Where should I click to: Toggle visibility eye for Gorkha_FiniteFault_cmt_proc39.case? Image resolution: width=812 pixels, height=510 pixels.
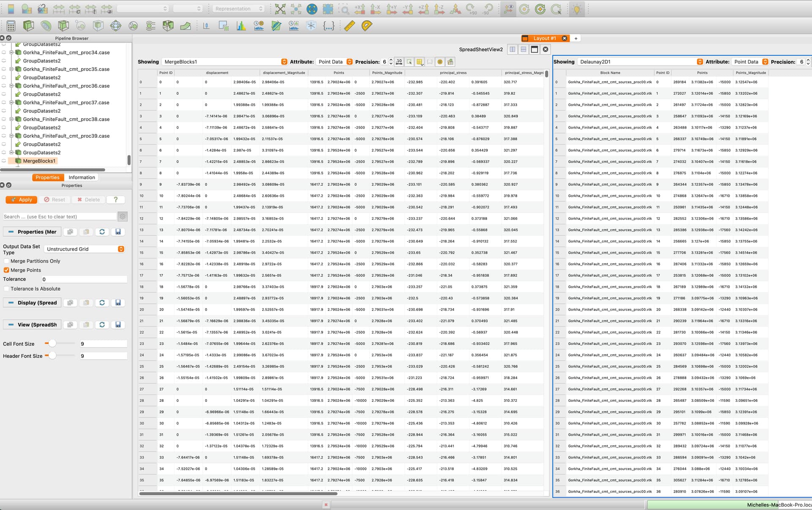click(4, 136)
